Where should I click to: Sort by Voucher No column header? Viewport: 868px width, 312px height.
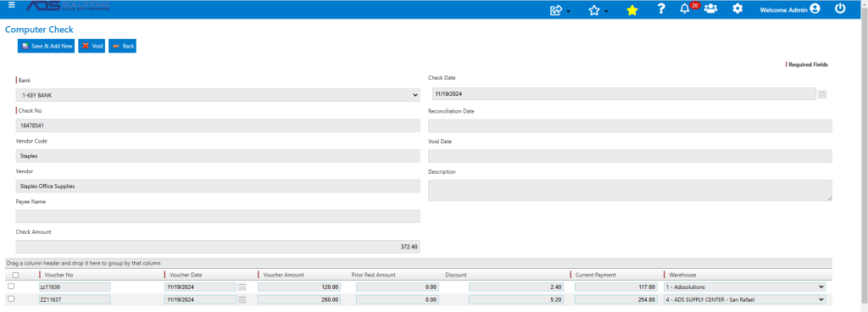[x=58, y=275]
